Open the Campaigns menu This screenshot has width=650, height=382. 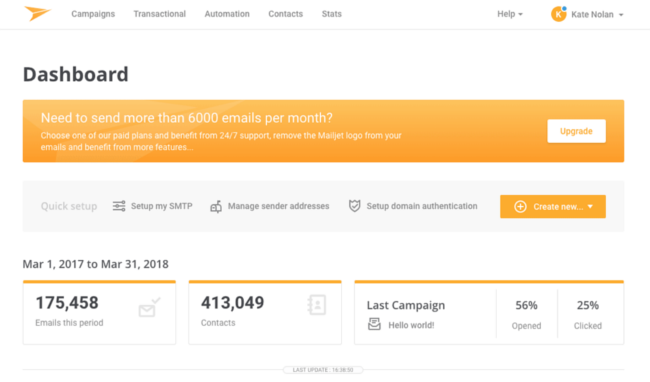[93, 14]
